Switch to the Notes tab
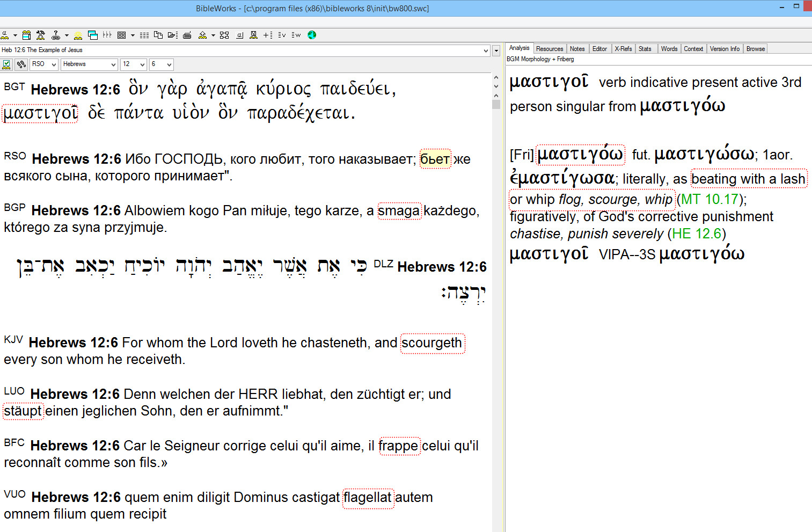The width and height of the screenshot is (812, 532). (577, 49)
